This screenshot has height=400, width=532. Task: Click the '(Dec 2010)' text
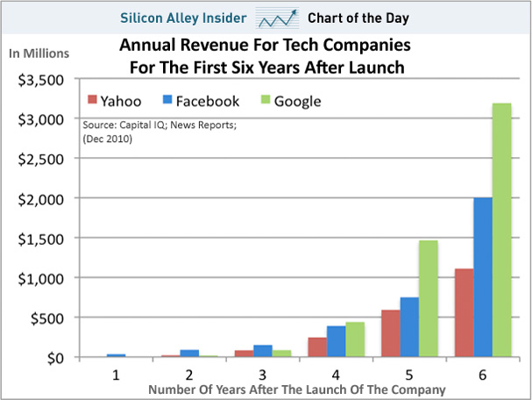click(x=108, y=139)
